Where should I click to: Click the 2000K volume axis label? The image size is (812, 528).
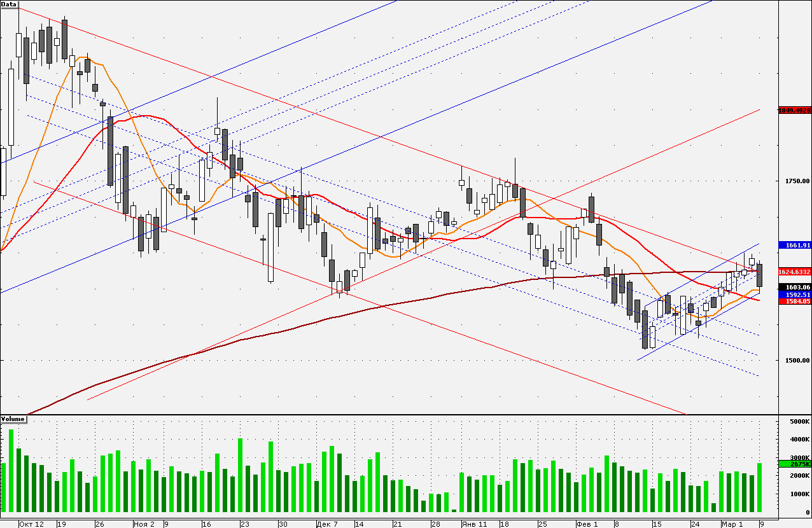799,476
